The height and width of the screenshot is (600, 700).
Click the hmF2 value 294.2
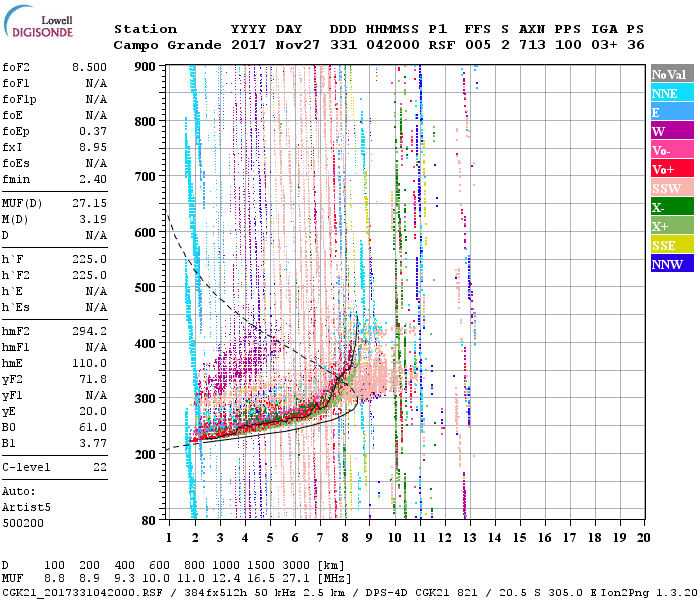pos(89,331)
